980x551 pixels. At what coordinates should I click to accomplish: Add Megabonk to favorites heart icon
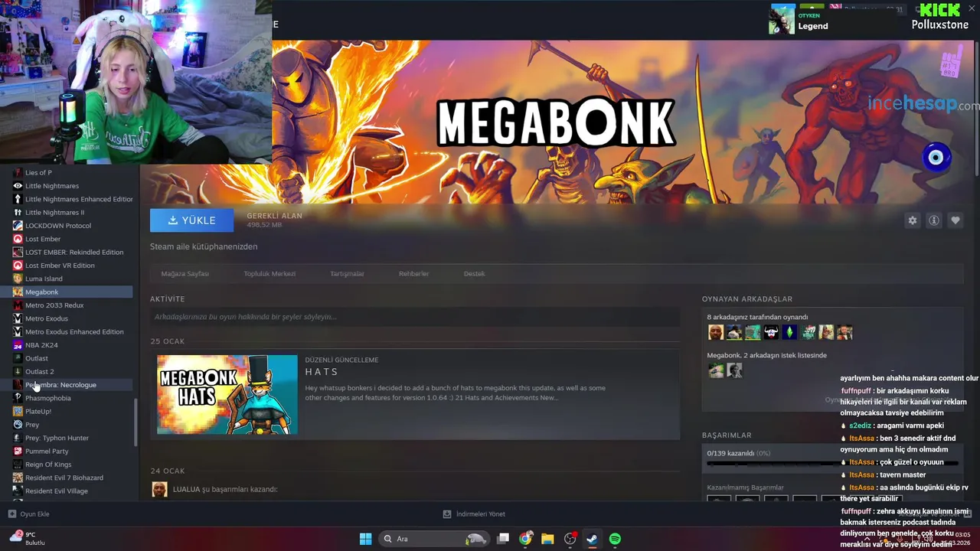pos(955,220)
